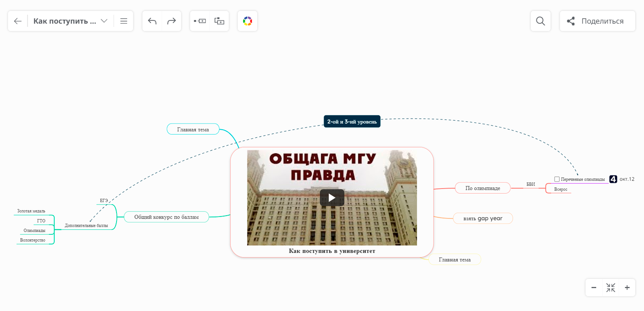This screenshot has height=311, width=644.
Task: Open the hamburger menu
Action: [124, 21]
